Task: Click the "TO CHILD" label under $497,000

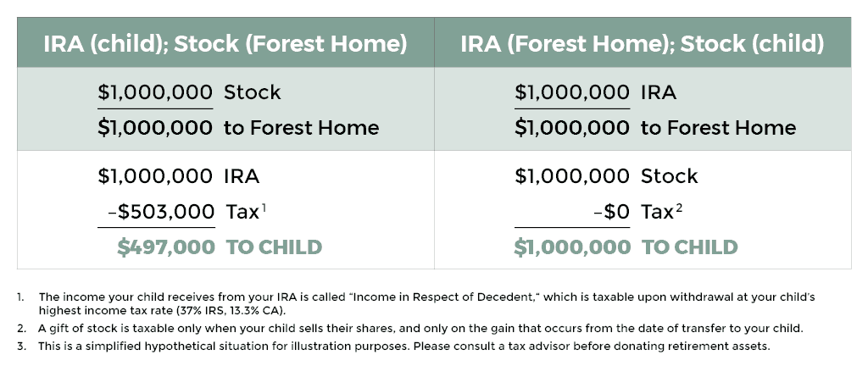Action: click(274, 247)
